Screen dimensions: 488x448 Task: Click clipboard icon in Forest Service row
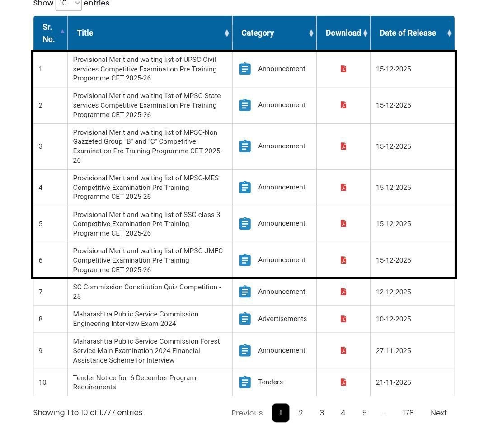click(x=245, y=350)
